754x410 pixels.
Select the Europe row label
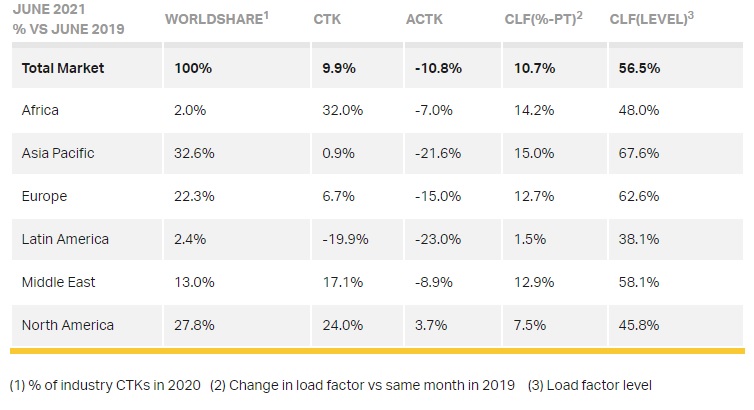click(44, 196)
